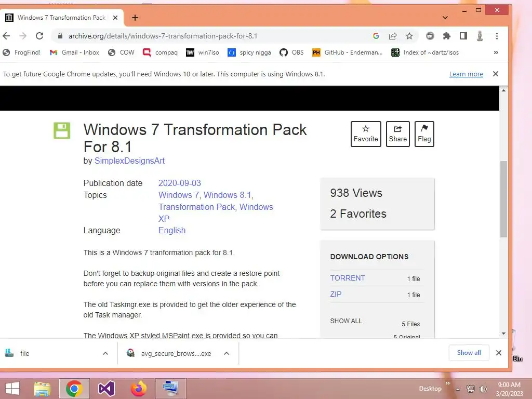Download the ZIP option

point(336,294)
